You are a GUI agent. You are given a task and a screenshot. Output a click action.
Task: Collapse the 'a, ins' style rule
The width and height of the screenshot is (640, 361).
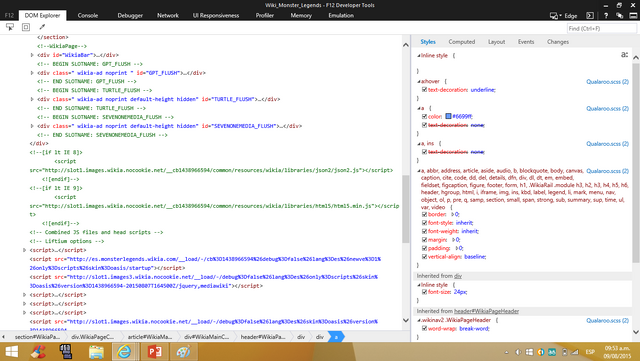point(418,144)
